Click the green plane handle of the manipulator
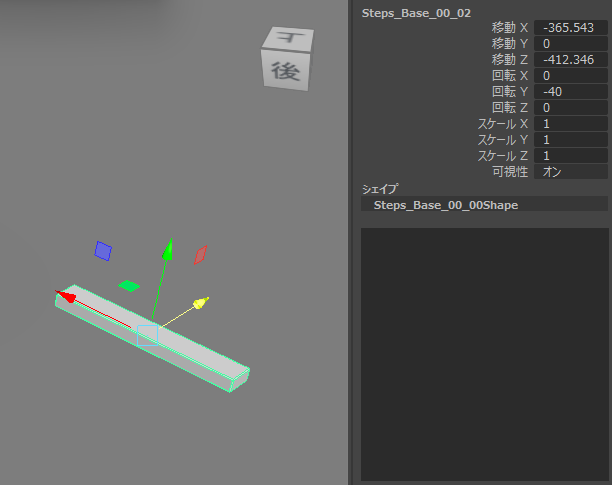 click(129, 286)
